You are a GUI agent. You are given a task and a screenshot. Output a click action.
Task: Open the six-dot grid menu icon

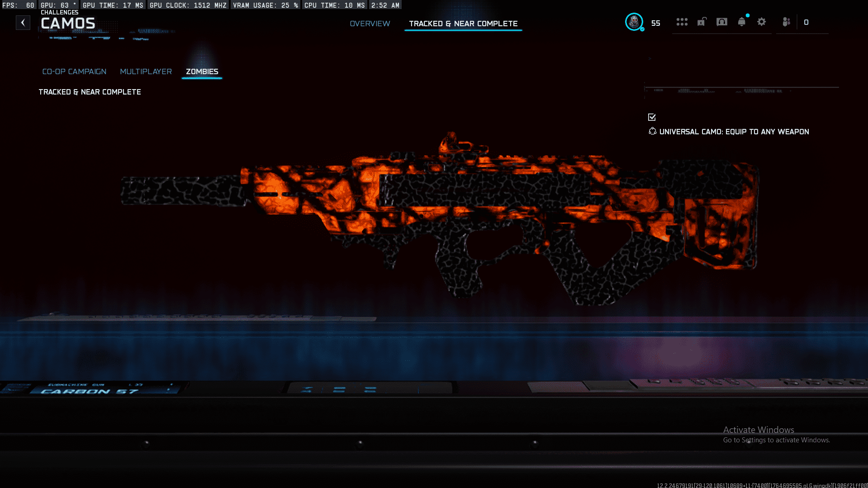pyautogui.click(x=682, y=22)
